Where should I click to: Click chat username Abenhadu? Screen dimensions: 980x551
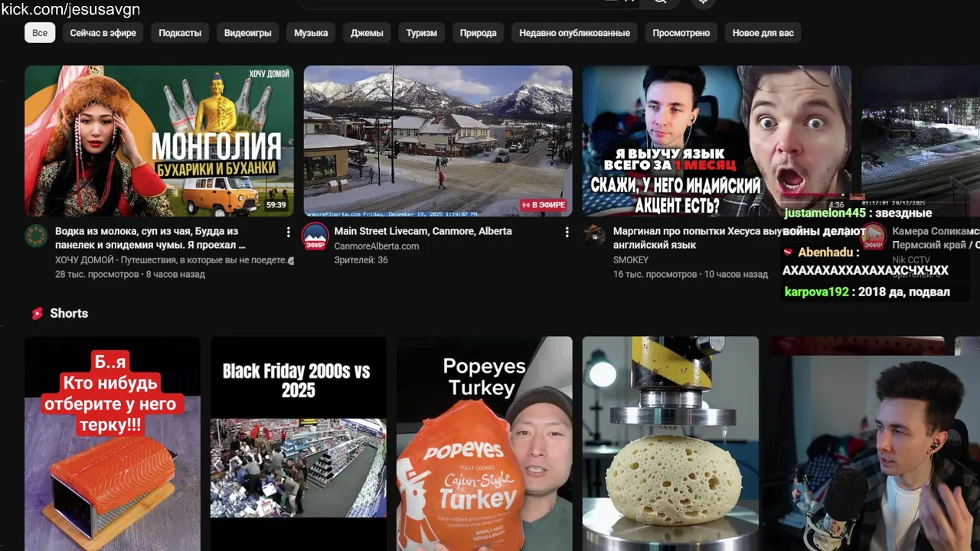coord(825,252)
